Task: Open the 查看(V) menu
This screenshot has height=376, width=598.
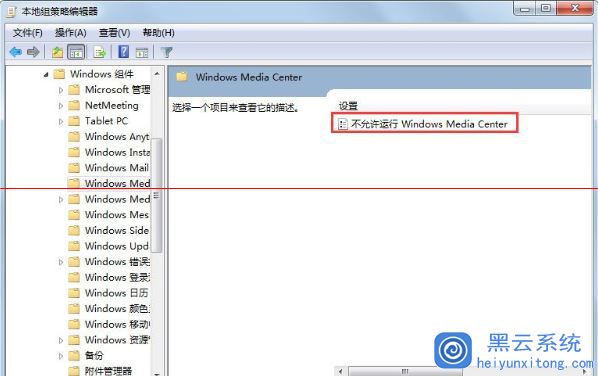Action: (114, 33)
